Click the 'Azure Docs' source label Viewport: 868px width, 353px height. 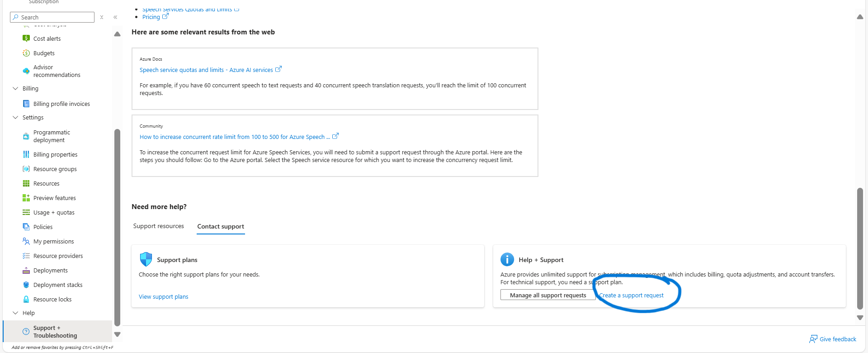tap(151, 59)
